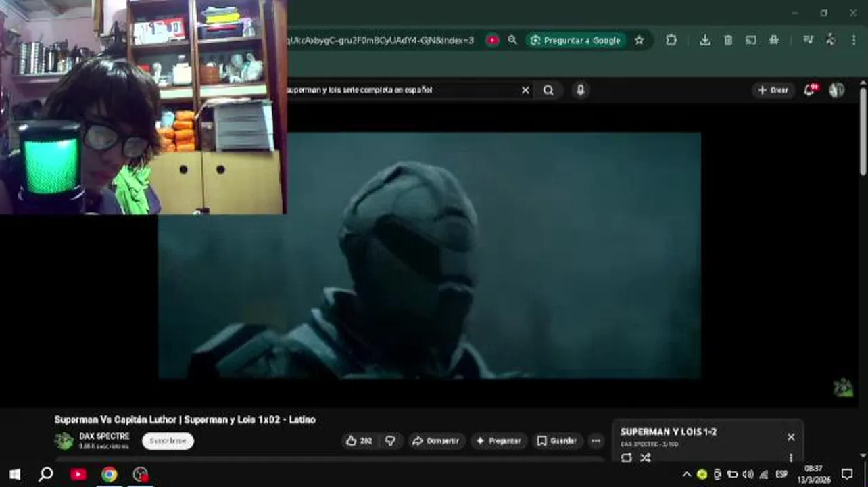This screenshot has height=487, width=868.
Task: Dislike the video with thumbs down
Action: [x=390, y=441]
